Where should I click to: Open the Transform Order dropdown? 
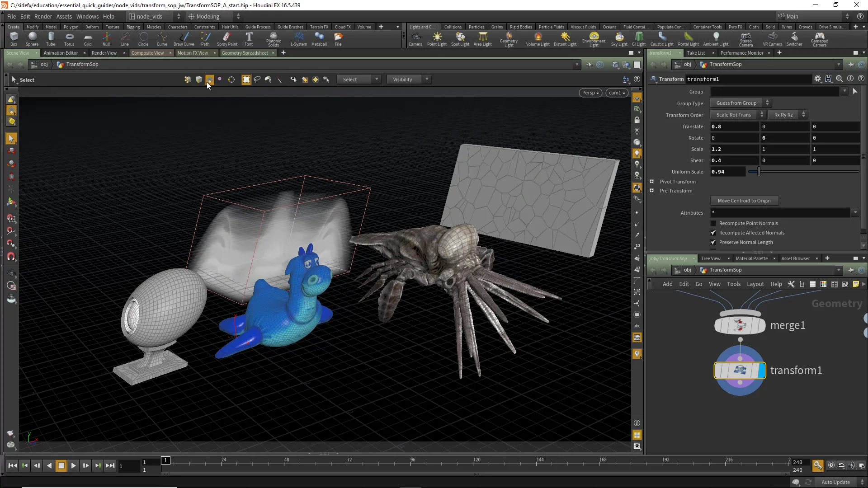(x=737, y=115)
